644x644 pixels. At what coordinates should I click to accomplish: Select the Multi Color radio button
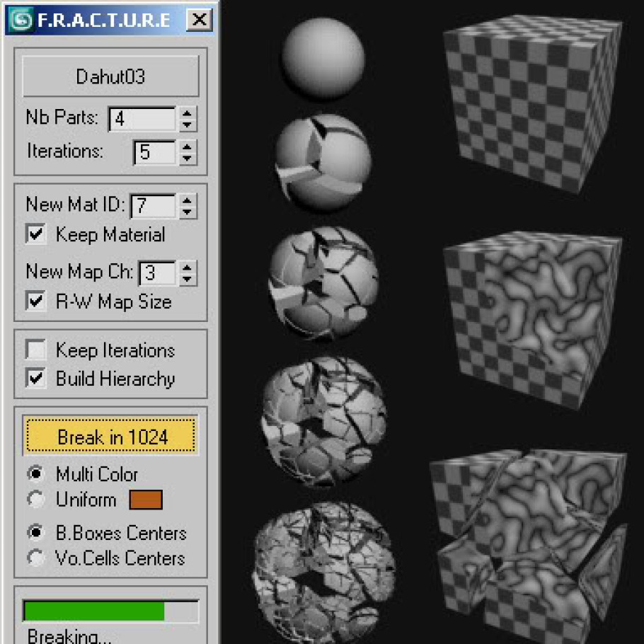(x=35, y=473)
